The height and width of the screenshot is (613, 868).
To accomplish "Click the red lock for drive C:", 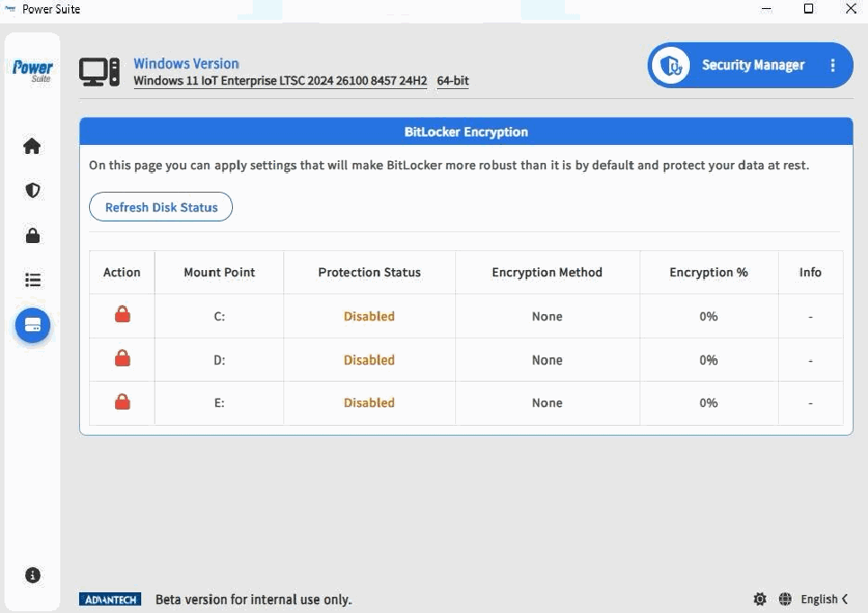I will [x=122, y=314].
